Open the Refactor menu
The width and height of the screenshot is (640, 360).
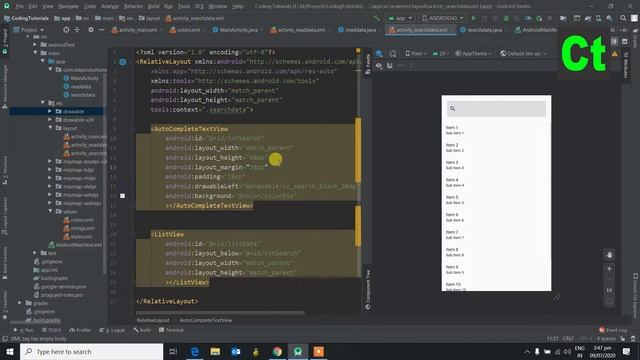pyautogui.click(x=133, y=6)
